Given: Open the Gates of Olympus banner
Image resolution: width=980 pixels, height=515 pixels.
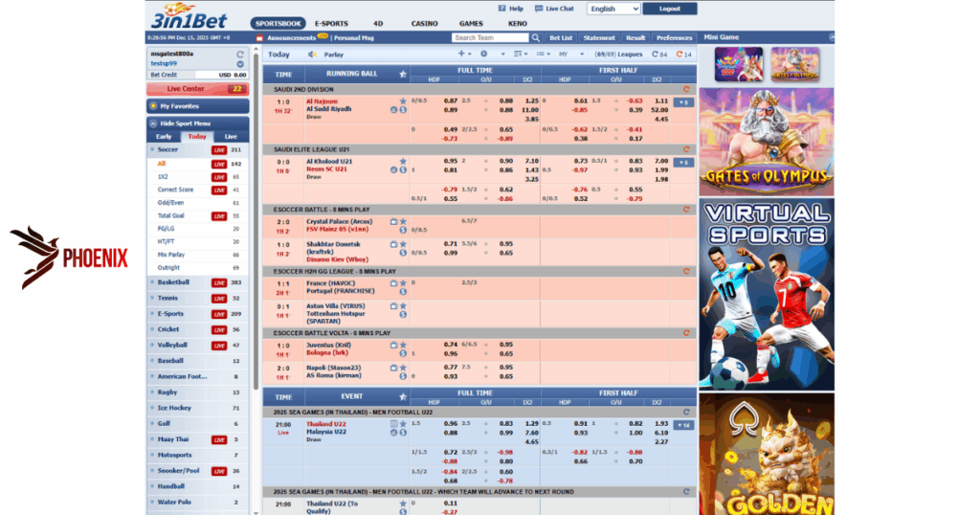Looking at the screenshot, I should pos(767,142).
